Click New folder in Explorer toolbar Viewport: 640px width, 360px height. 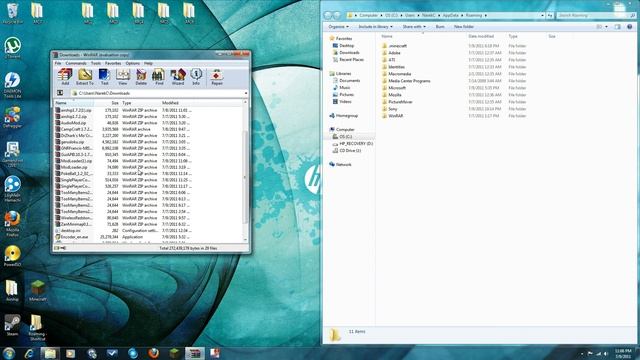pyautogui.click(x=464, y=27)
